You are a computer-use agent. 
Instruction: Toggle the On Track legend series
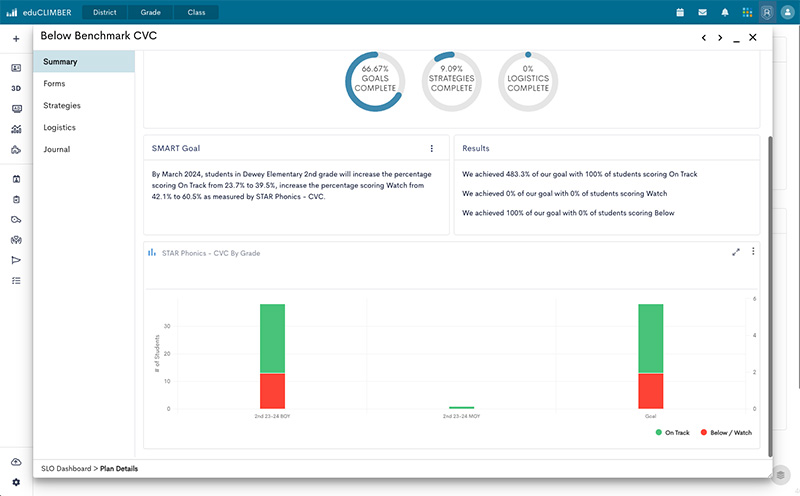tap(675, 432)
